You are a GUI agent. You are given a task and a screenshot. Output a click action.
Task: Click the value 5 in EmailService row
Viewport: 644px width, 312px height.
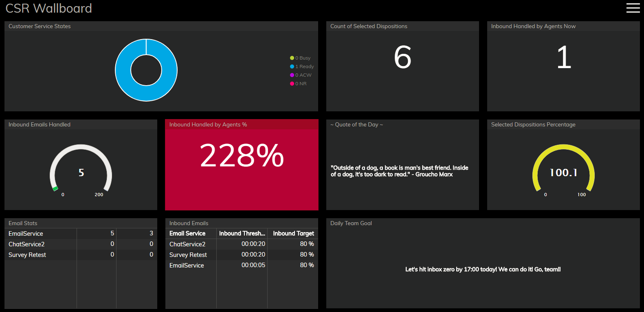(112, 233)
